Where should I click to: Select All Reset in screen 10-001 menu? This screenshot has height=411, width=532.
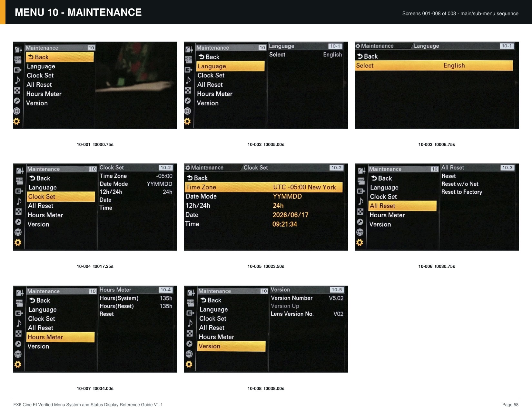tap(39, 85)
